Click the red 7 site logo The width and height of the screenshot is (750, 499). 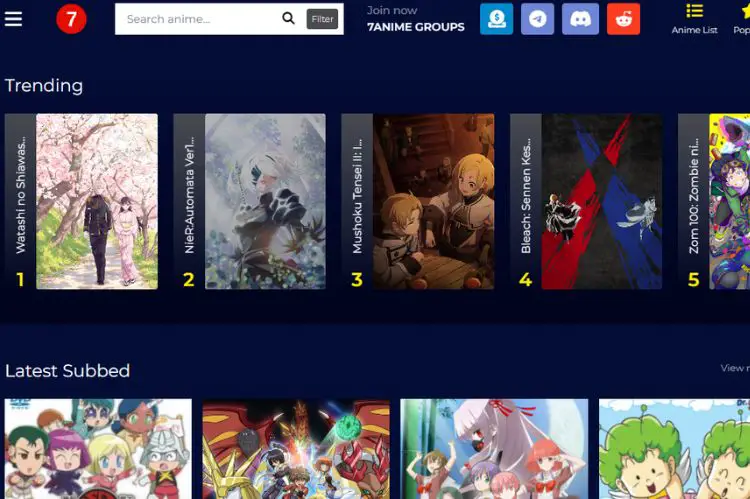click(71, 19)
